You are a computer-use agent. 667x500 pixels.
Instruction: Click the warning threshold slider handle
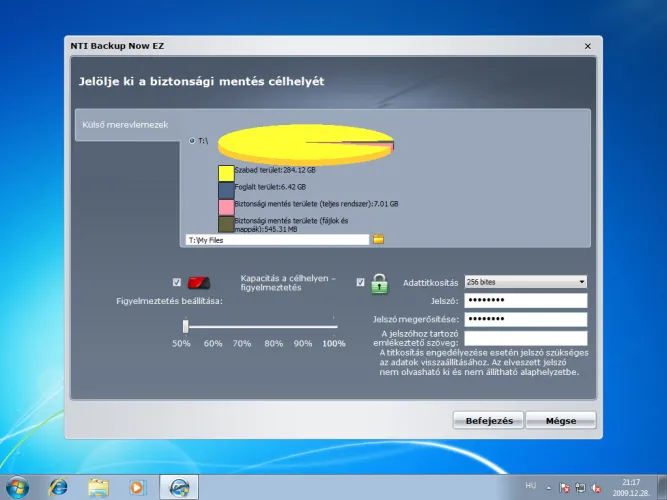[x=185, y=326]
